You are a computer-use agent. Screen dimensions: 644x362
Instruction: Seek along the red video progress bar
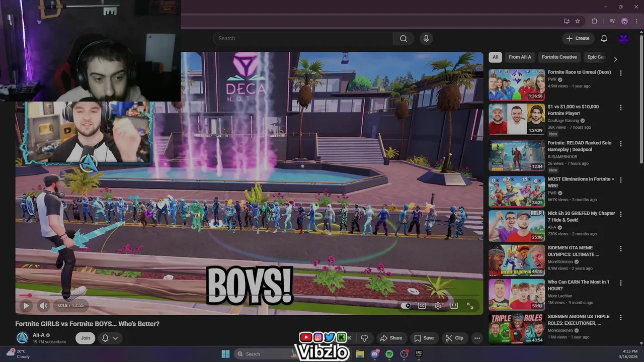click(x=249, y=296)
